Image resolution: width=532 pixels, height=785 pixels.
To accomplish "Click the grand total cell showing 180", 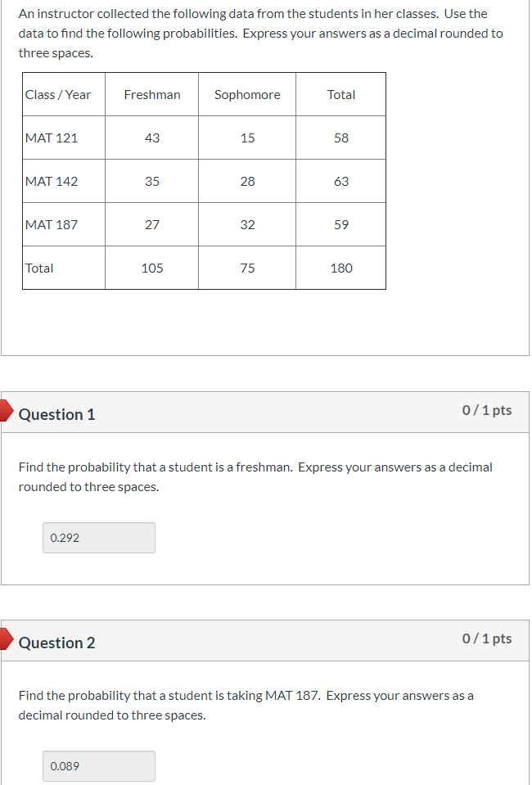I will pos(340,268).
